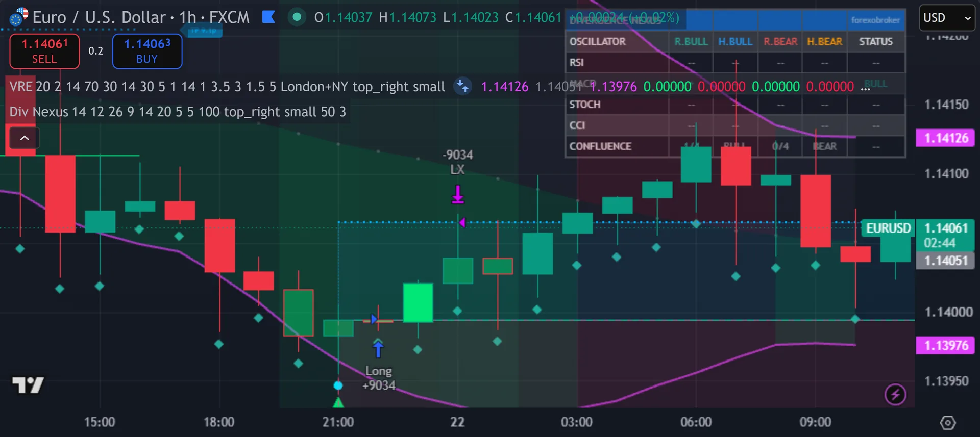Click the 1.14126 magenta price label
980x437 pixels.
coord(946,138)
